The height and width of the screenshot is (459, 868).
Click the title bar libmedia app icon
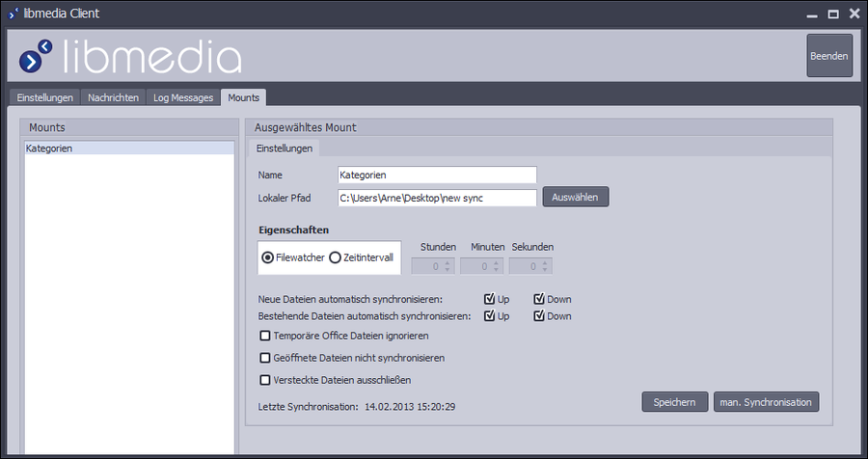(14, 13)
